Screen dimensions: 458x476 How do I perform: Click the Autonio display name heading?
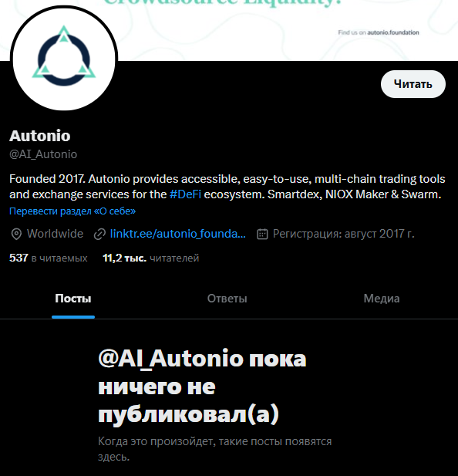40,136
